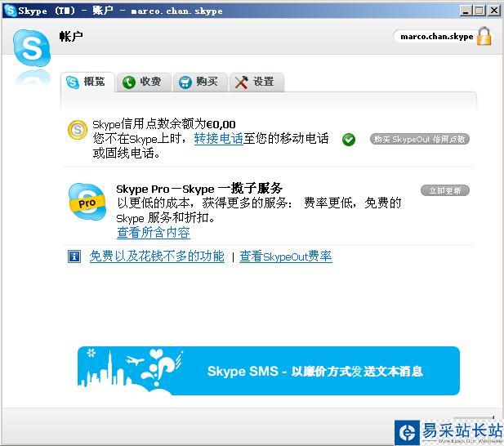Click the Skype Pro badge icon
The image size is (504, 446).
[87, 202]
